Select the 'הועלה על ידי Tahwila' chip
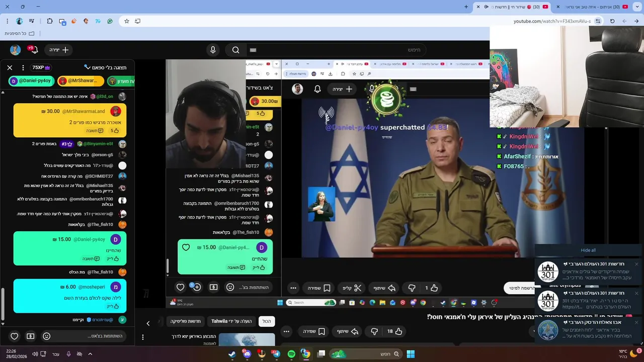 click(x=231, y=321)
